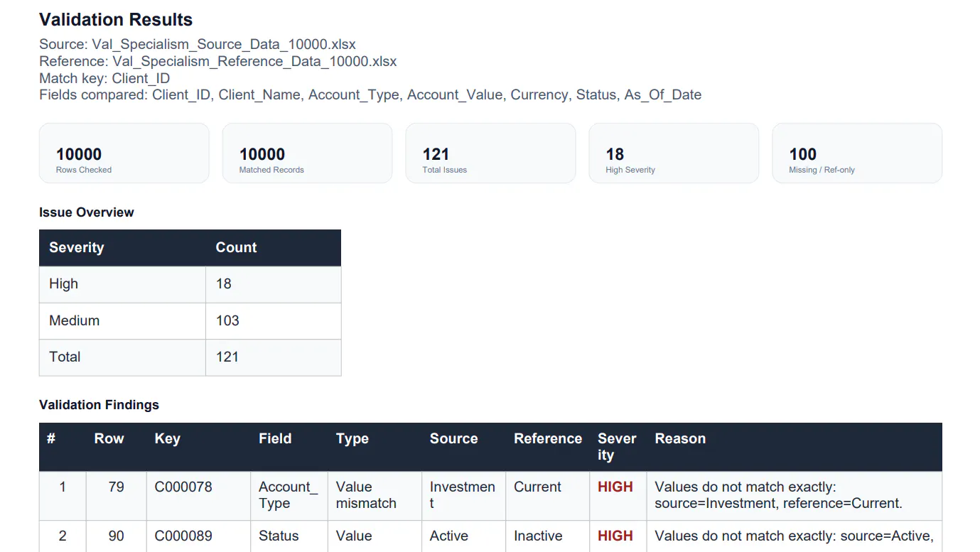This screenshot has height=552, width=980.
Task: Select the High row in Issue Overview
Action: click(x=190, y=284)
